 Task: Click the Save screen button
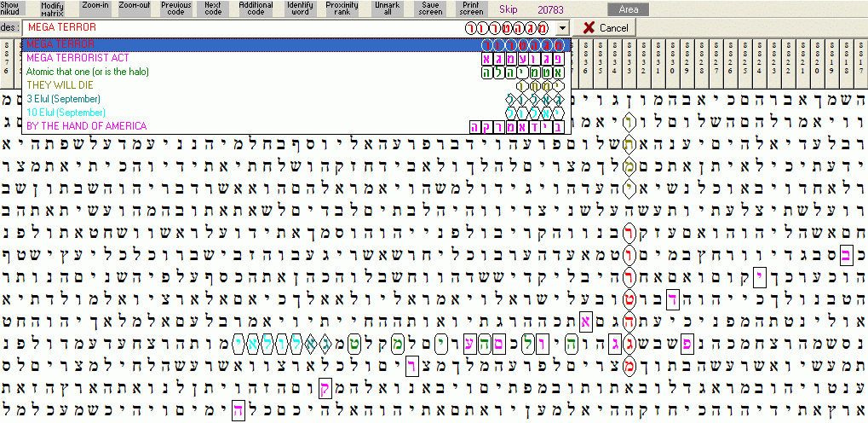[x=428, y=8]
